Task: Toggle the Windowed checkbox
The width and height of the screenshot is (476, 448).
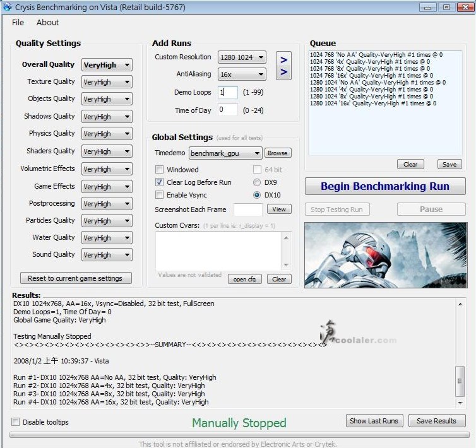Action: (159, 169)
